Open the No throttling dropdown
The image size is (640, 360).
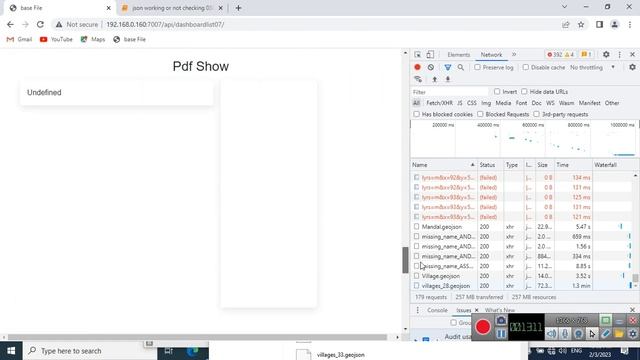click(x=593, y=67)
